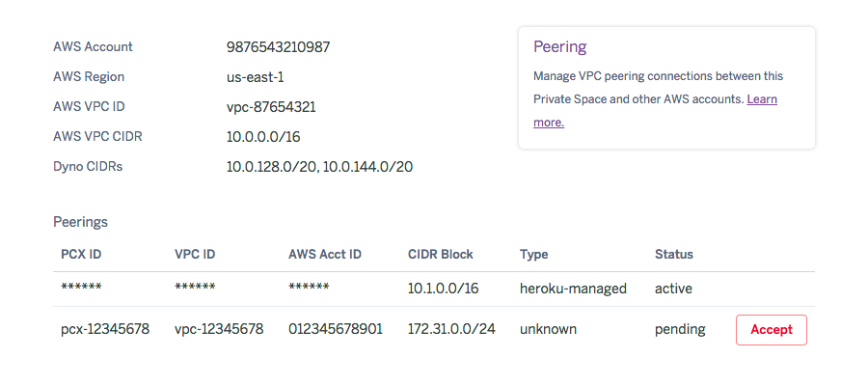Click the PCX ID column header
The image size is (868, 386).
(80, 255)
